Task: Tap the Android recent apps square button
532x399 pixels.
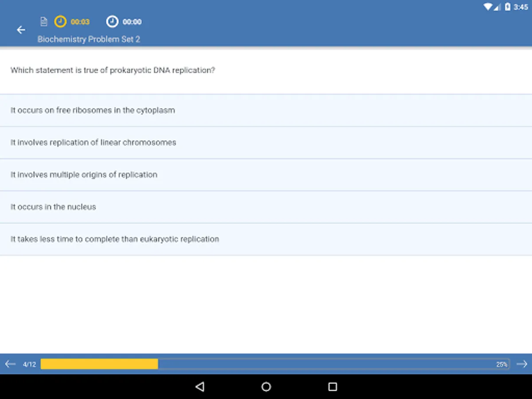Action: (332, 387)
